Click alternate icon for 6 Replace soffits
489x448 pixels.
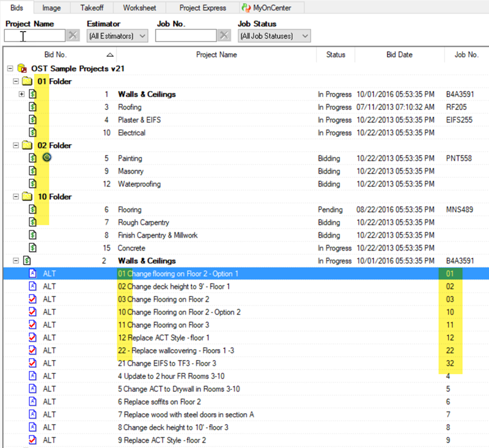pyautogui.click(x=33, y=402)
